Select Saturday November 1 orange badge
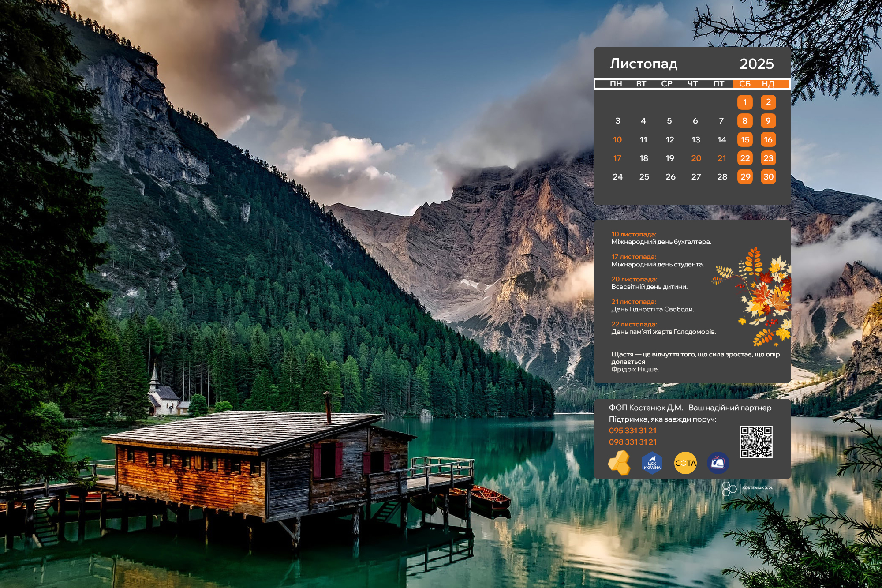The image size is (882, 588). pos(745,102)
